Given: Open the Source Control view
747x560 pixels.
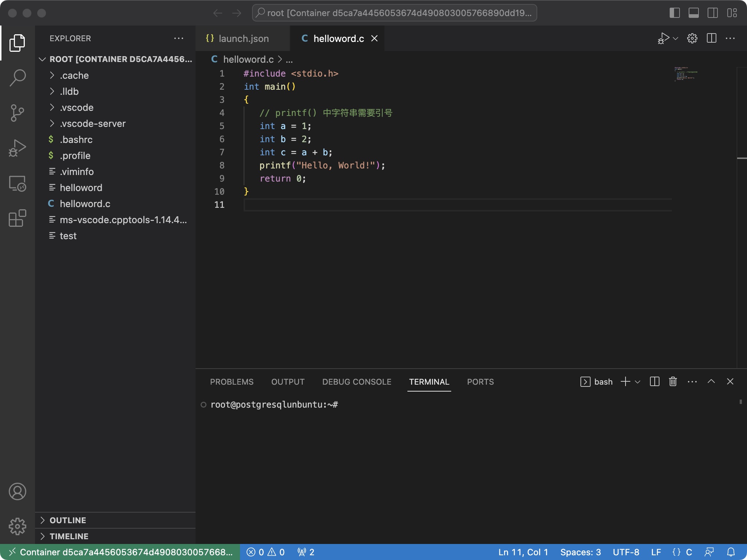Looking at the screenshot, I should [17, 113].
